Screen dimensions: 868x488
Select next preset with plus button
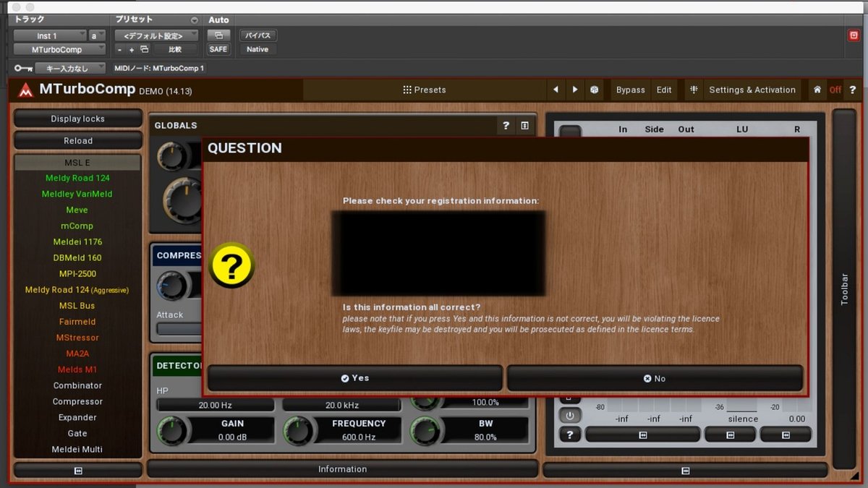click(x=132, y=49)
